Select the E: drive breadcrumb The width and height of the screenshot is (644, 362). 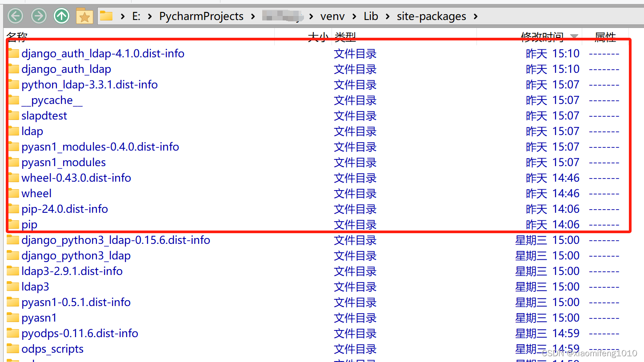pyautogui.click(x=136, y=16)
